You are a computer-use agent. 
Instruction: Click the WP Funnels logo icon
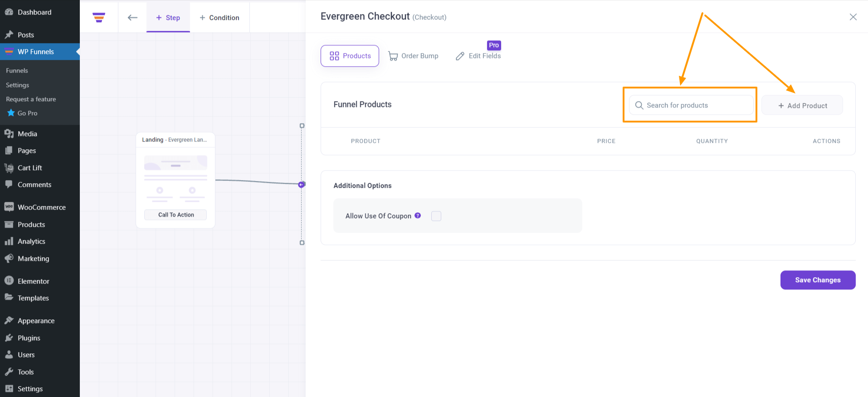coord(99,17)
